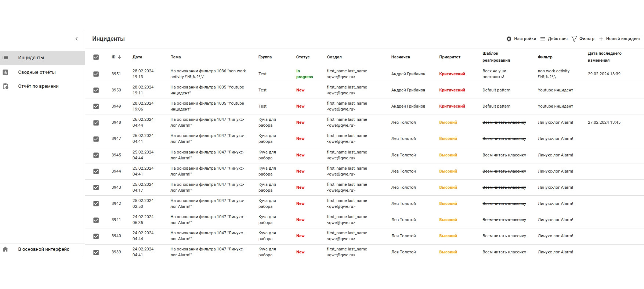
Task: Click the 'In progress' status of incident 3951
Action: (x=304, y=74)
